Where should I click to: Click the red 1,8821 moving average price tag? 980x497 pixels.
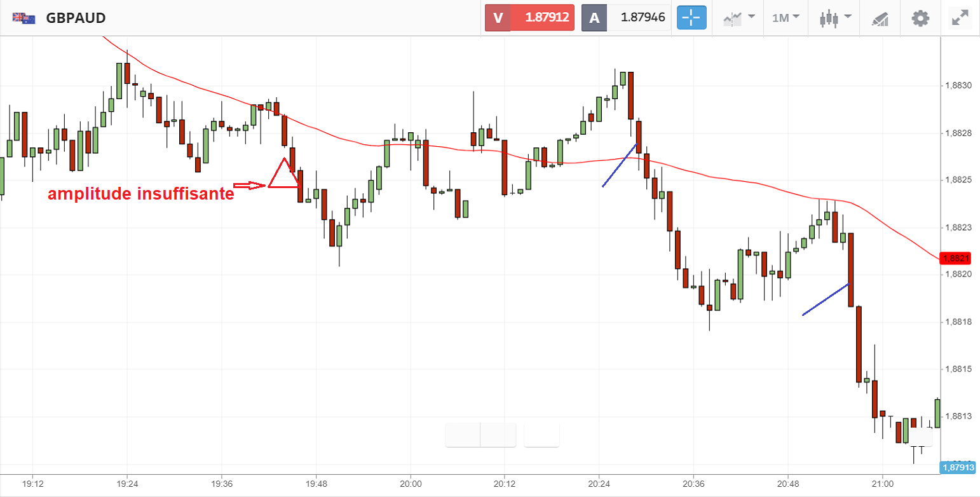tap(956, 259)
